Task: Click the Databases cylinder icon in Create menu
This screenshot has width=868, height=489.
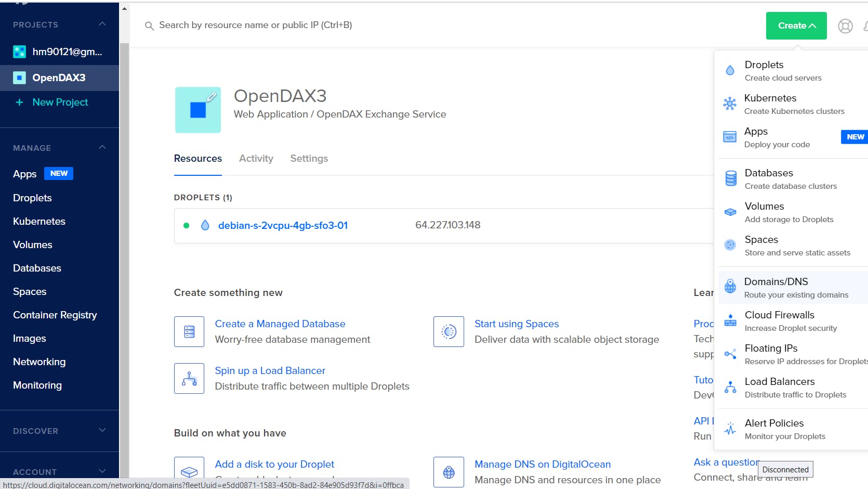Action: [x=731, y=178]
